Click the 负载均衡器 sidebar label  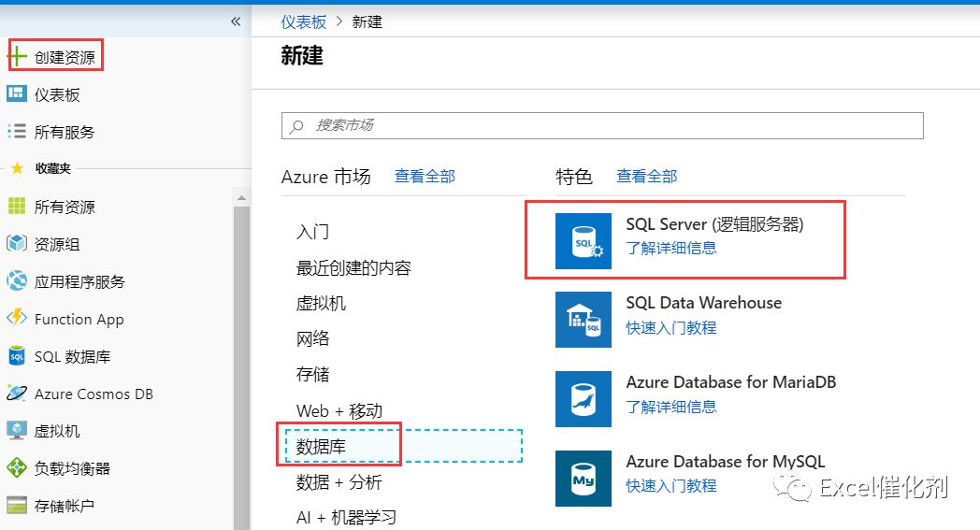pyautogui.click(x=72, y=468)
